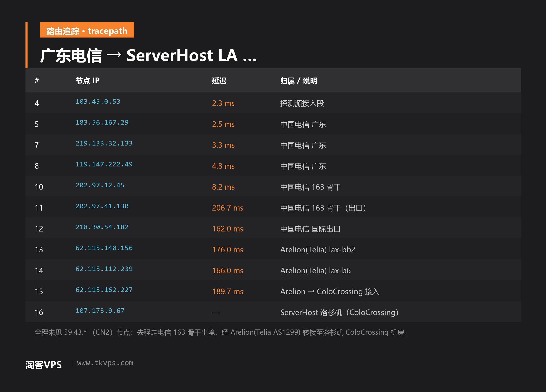The height and width of the screenshot is (392, 546).
Task: Click the 2.5 ms latency value
Action: [223, 124]
